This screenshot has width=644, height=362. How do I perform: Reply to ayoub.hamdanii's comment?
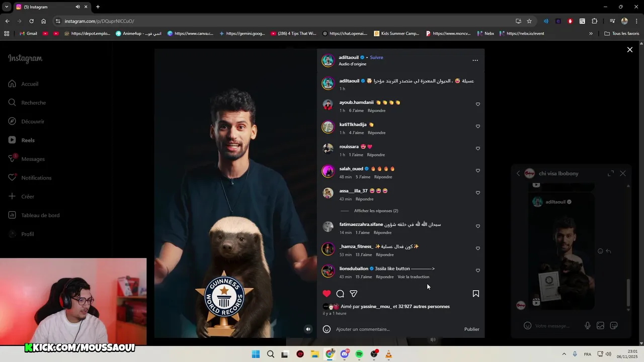pyautogui.click(x=376, y=111)
